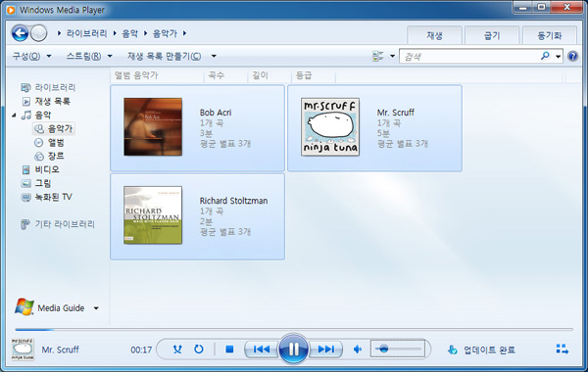The width and height of the screenshot is (588, 372).
Task: Click 라이브러리 in the breadcrumb
Action: pyautogui.click(x=86, y=33)
